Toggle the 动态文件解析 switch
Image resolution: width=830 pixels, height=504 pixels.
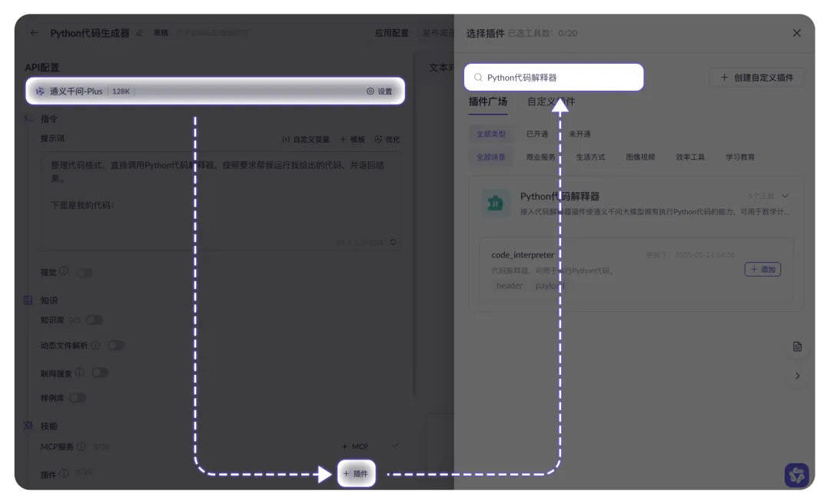pos(116,345)
